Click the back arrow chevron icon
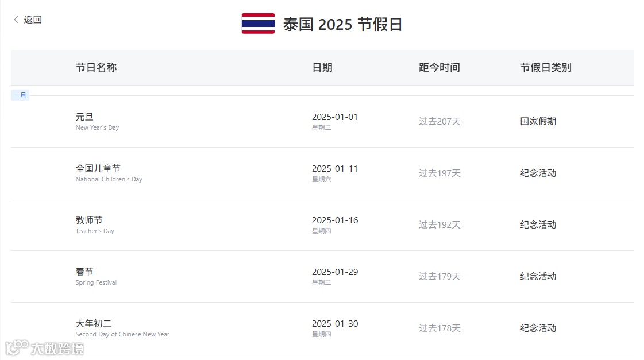The width and height of the screenshot is (644, 360). (16, 20)
